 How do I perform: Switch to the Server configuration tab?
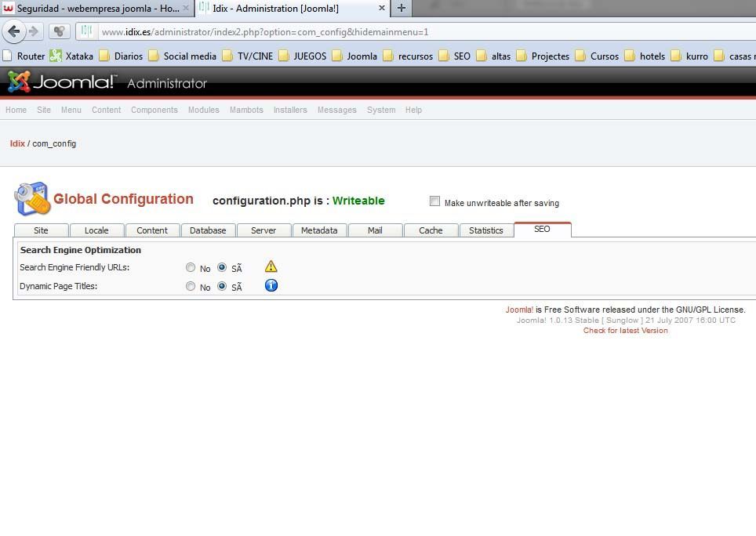pos(264,230)
